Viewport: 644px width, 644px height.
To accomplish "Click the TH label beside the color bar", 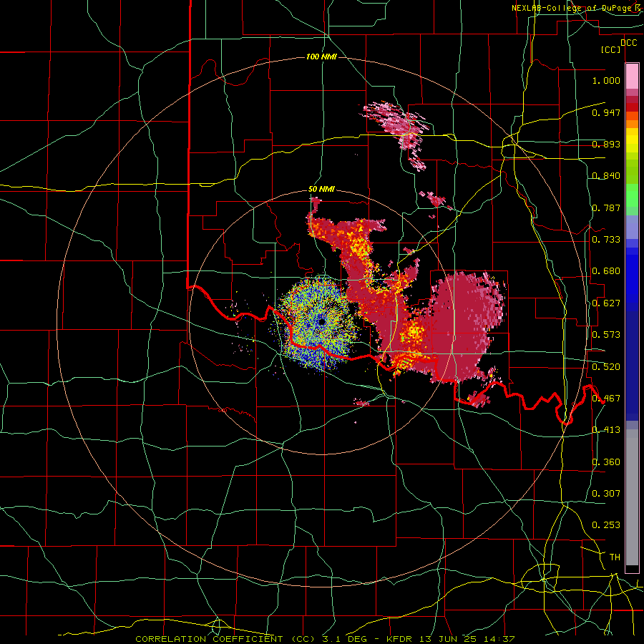I will point(615,557).
